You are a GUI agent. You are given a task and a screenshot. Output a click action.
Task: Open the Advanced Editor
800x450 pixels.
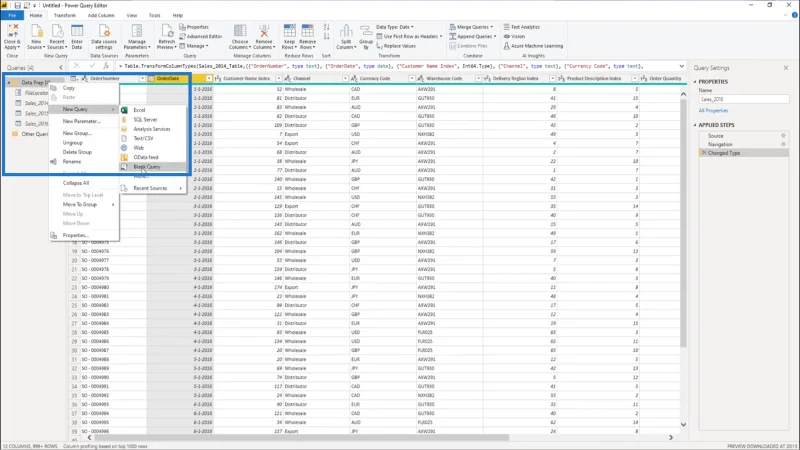201,36
